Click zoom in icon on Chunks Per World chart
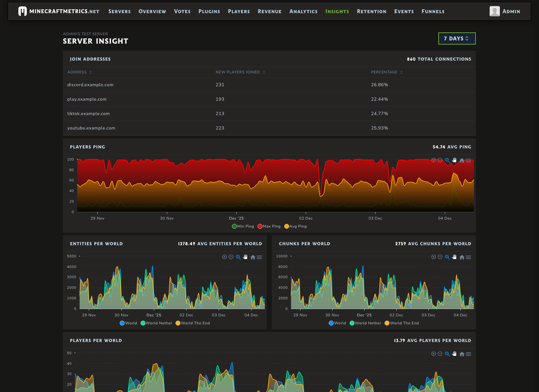The image size is (539, 392). [x=434, y=257]
